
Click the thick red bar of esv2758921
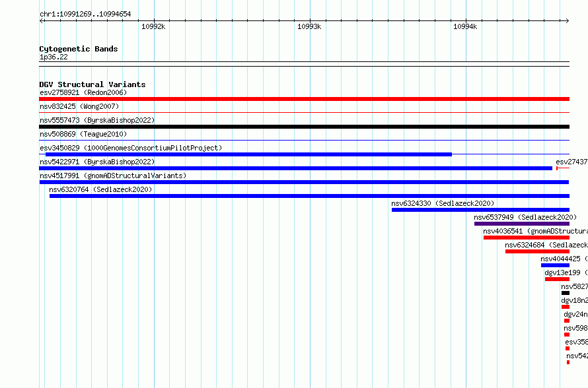(x=304, y=99)
